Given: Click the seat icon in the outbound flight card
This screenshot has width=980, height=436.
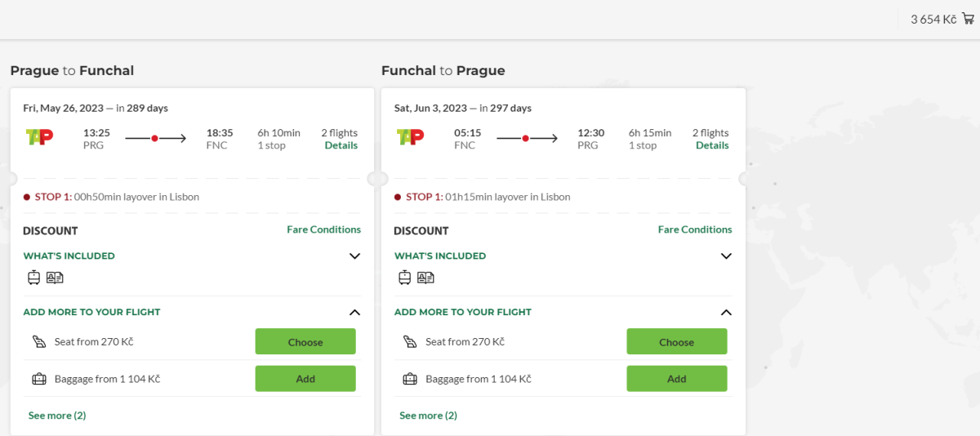Looking at the screenshot, I should [38, 342].
